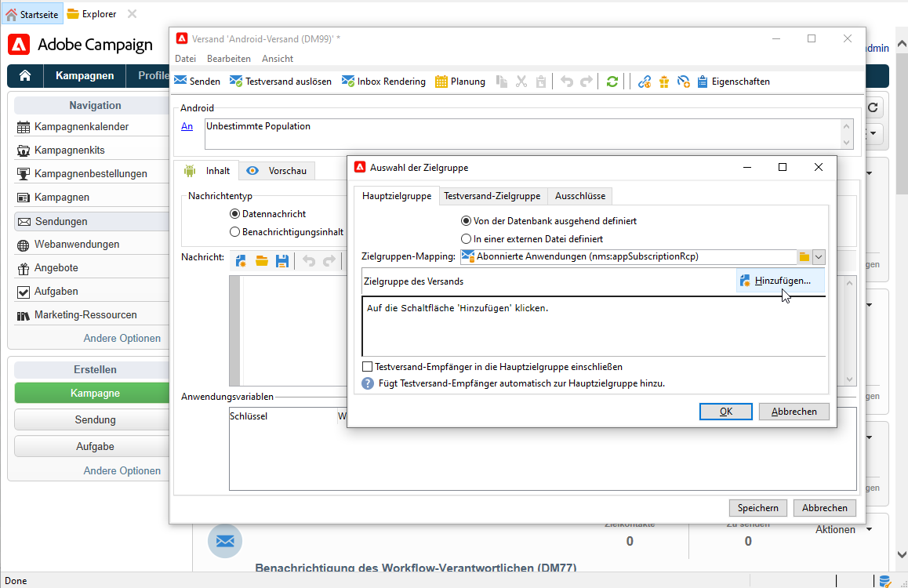Select Von der Datenbank ausgehend definiert
Screen dimensions: 908x588
click(549, 221)
